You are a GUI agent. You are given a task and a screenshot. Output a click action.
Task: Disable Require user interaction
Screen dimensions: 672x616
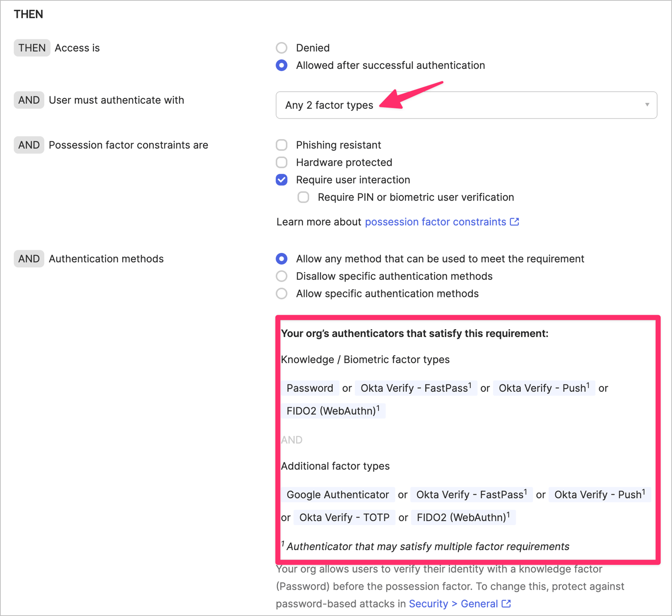coord(281,180)
